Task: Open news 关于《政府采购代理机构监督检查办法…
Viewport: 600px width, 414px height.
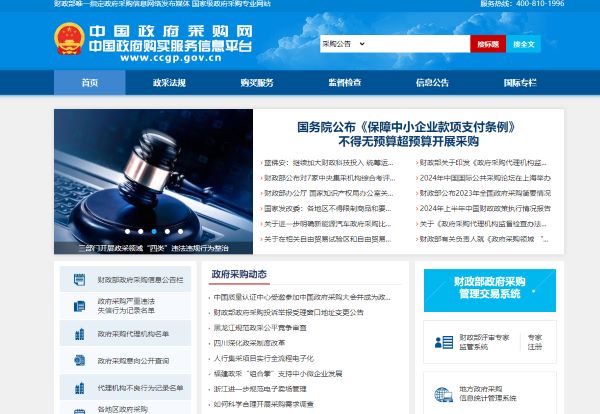Action: pos(483,224)
